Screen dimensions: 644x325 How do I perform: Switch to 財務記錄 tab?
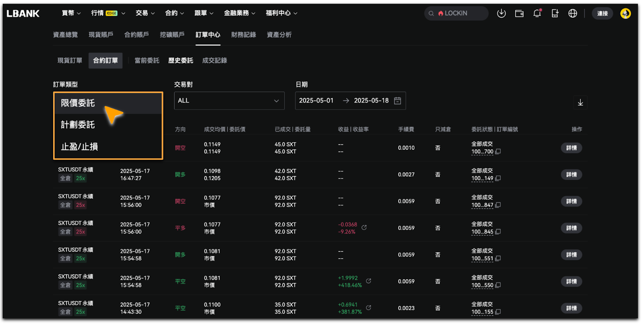244,35
